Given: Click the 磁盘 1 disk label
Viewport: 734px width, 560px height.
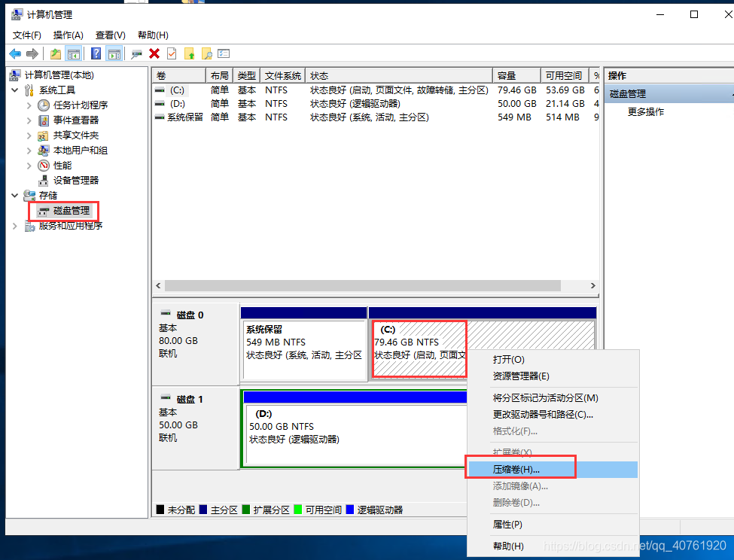Looking at the screenshot, I should pyautogui.click(x=190, y=399).
